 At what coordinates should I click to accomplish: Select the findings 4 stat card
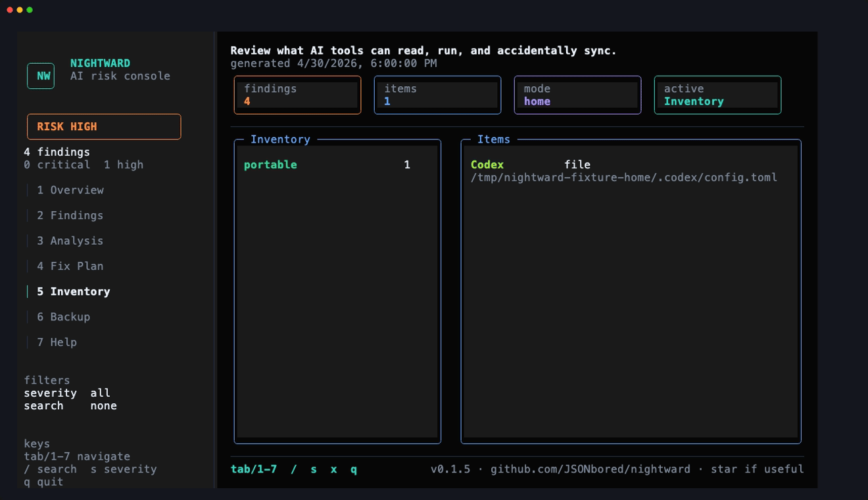tap(297, 95)
